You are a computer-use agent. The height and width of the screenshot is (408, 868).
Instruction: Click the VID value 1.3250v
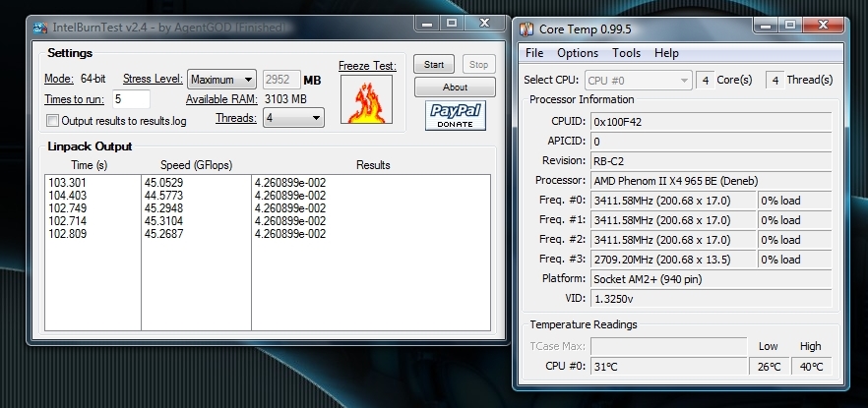pos(712,299)
